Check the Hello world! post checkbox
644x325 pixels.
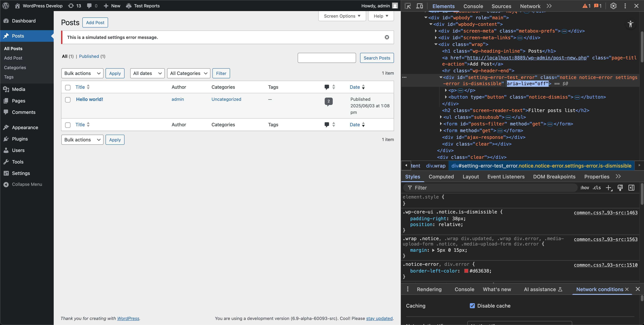[x=68, y=100]
